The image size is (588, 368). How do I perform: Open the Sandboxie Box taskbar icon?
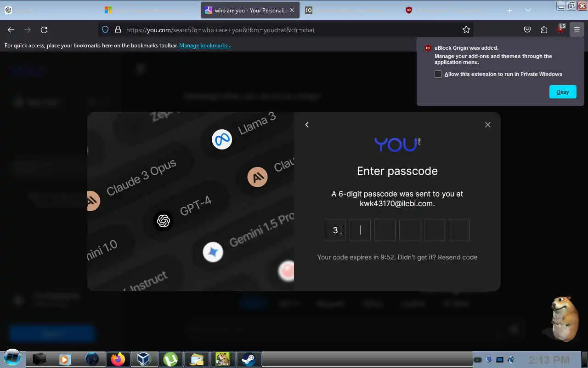(223, 359)
